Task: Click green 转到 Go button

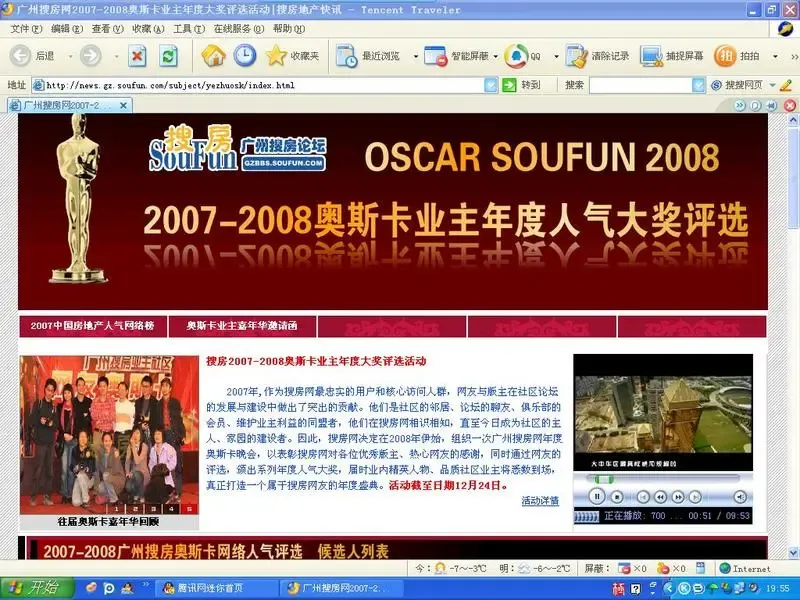Action: coord(521,85)
